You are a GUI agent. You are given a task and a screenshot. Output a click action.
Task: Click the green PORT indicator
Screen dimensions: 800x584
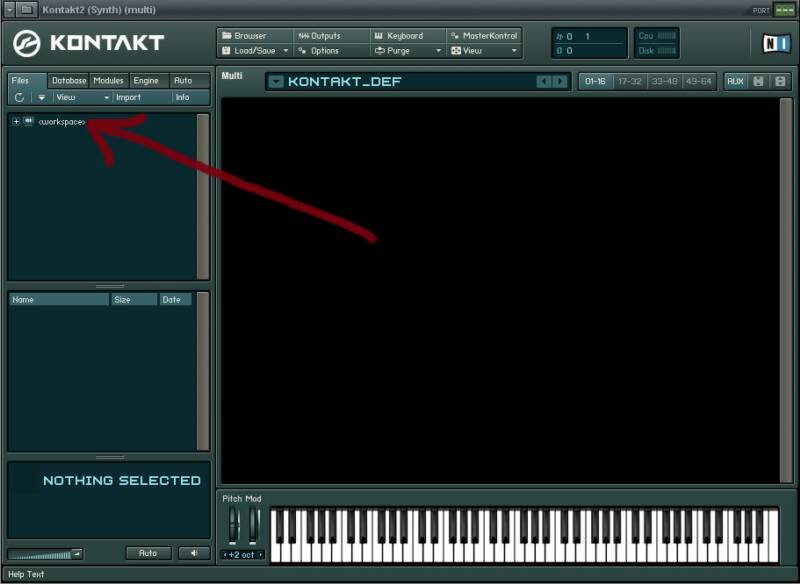pyautogui.click(x=784, y=10)
